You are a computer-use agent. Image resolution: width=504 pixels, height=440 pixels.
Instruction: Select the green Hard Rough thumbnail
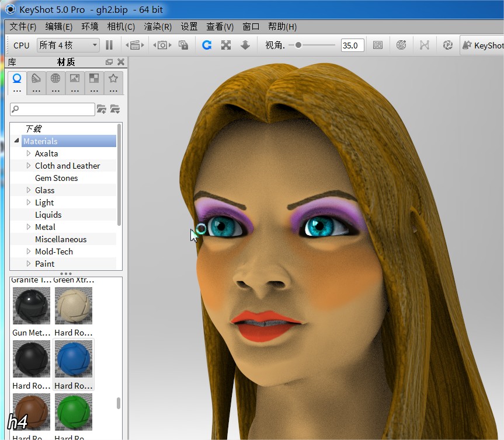pos(74,412)
